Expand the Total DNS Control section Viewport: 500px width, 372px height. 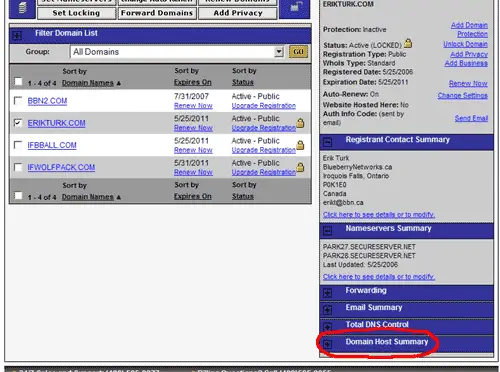click(x=328, y=327)
